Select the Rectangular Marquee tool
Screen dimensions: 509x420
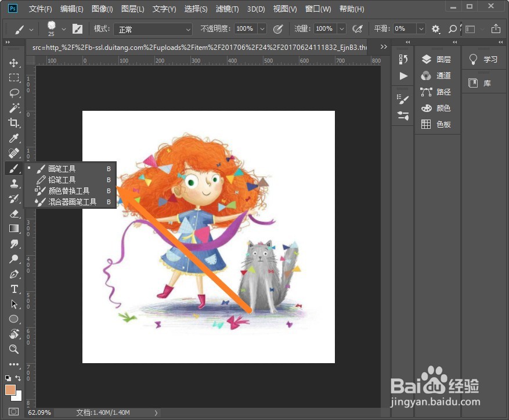13,78
